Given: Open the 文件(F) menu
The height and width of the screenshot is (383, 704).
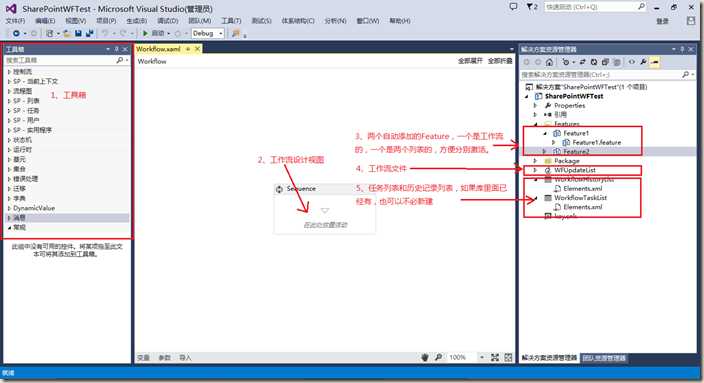Looking at the screenshot, I should click(x=15, y=21).
